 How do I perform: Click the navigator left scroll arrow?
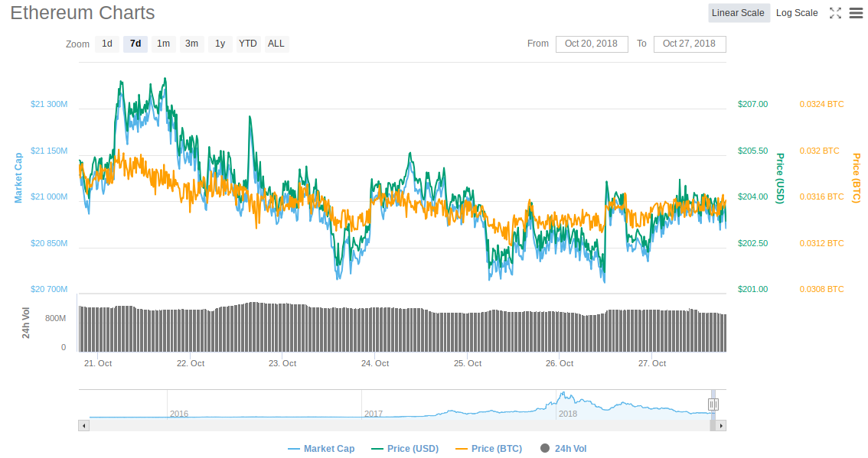click(84, 425)
